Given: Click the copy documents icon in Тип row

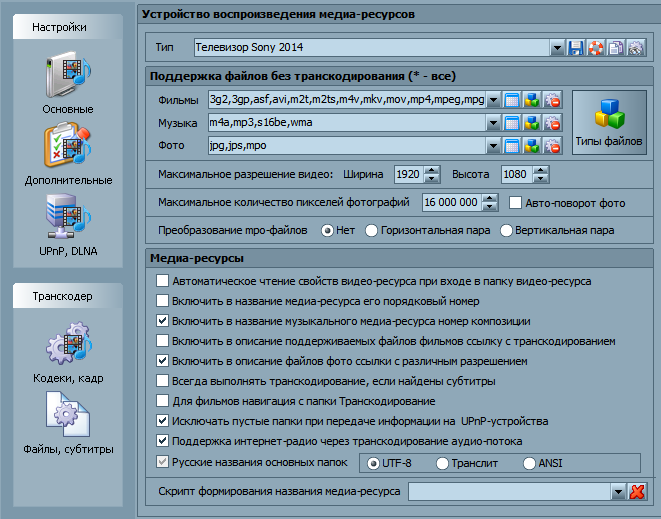Looking at the screenshot, I should pos(616,47).
